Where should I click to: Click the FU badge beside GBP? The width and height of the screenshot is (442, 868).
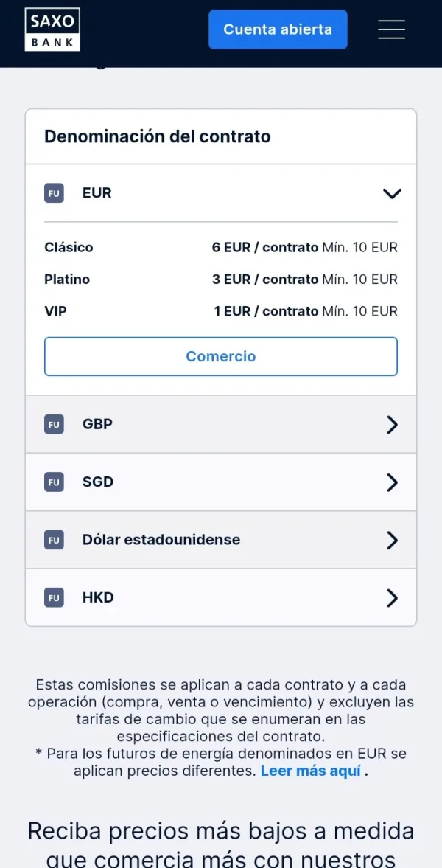(x=54, y=424)
